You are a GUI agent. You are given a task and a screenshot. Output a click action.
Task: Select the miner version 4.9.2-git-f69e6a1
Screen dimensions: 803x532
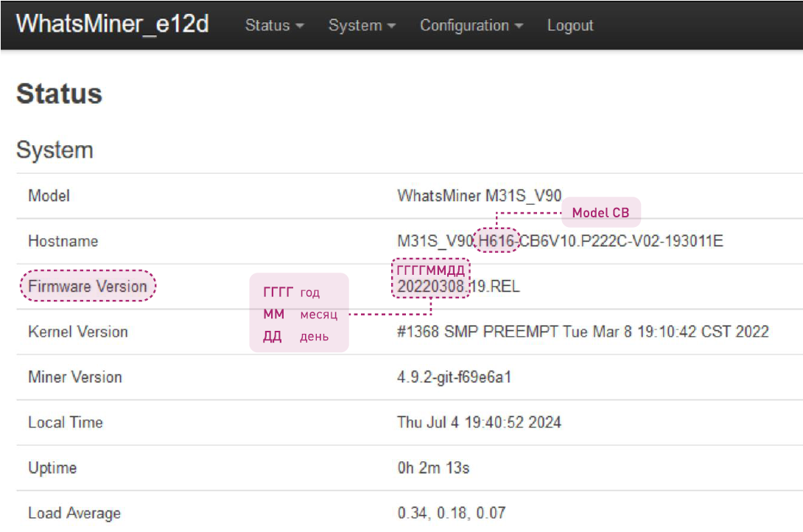point(455,377)
